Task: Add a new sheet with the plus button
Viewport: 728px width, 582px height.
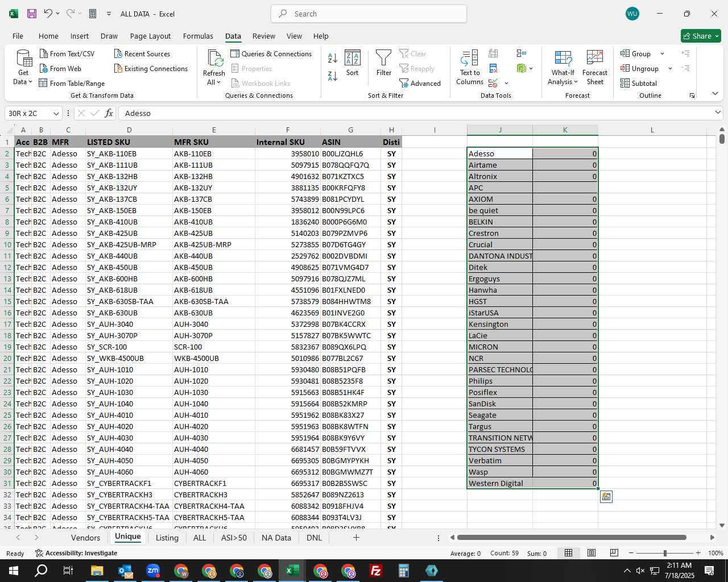Action: coord(356,537)
